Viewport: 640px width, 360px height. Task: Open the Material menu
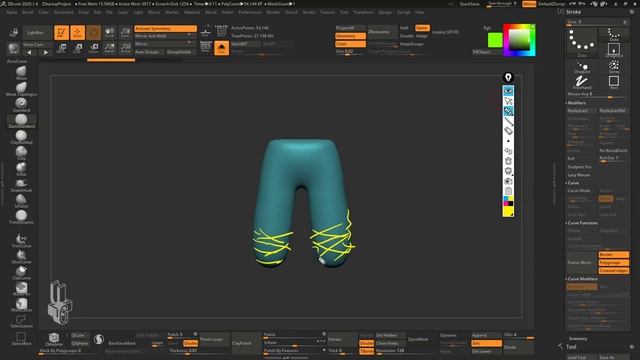[x=192, y=12]
